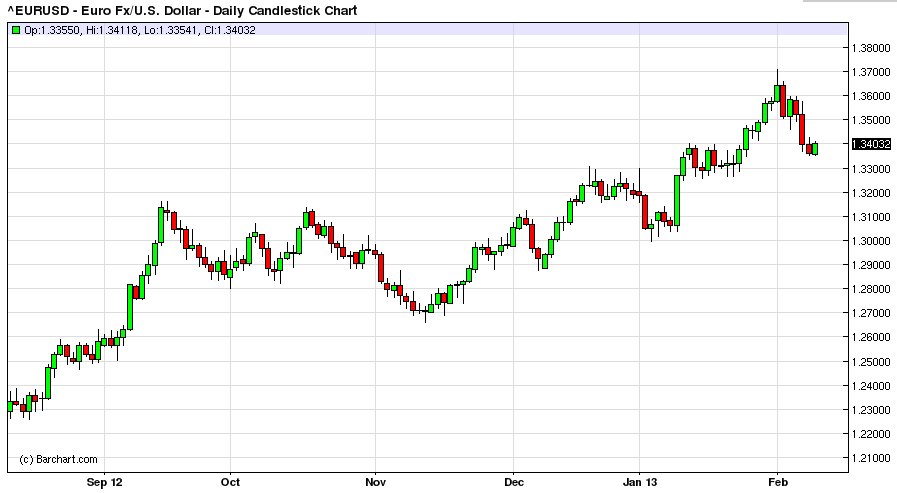Click the 1.26000 price axis label

pos(871,337)
